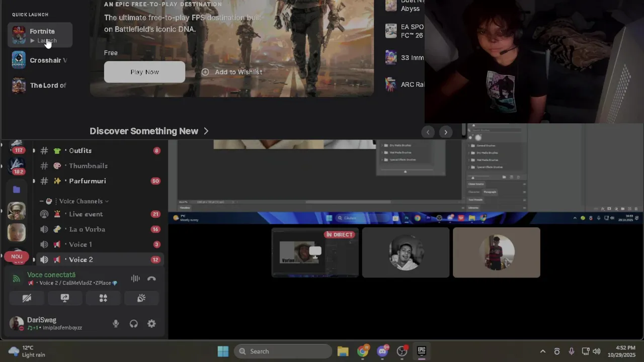Select the beige background participant tile
Viewport: 644px width, 362px height.
[496, 252]
